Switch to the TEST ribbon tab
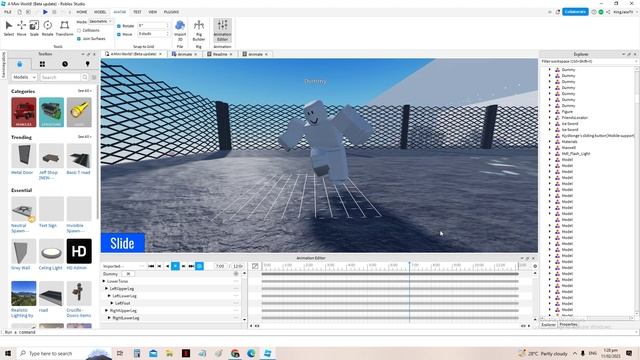The width and height of the screenshot is (640, 360). tap(137, 12)
